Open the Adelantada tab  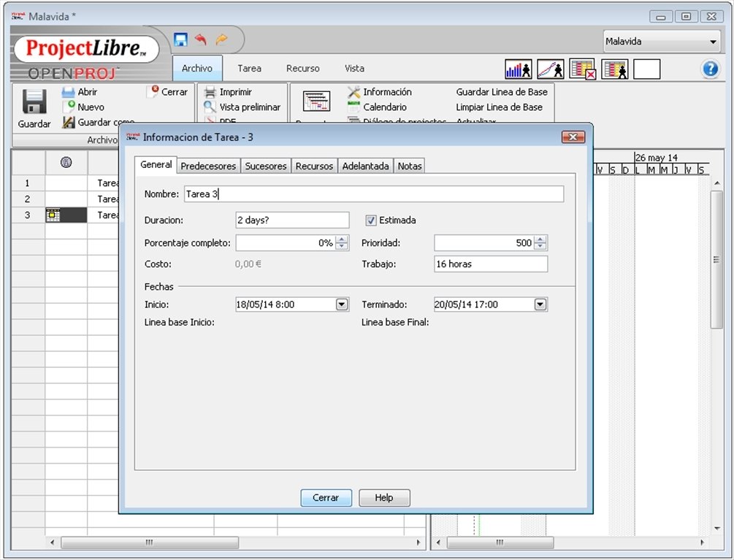coord(366,166)
